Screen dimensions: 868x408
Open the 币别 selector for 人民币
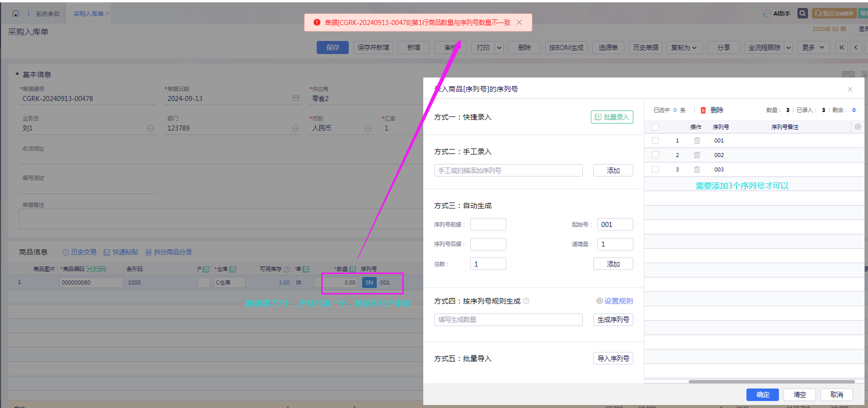pyautogui.click(x=368, y=128)
